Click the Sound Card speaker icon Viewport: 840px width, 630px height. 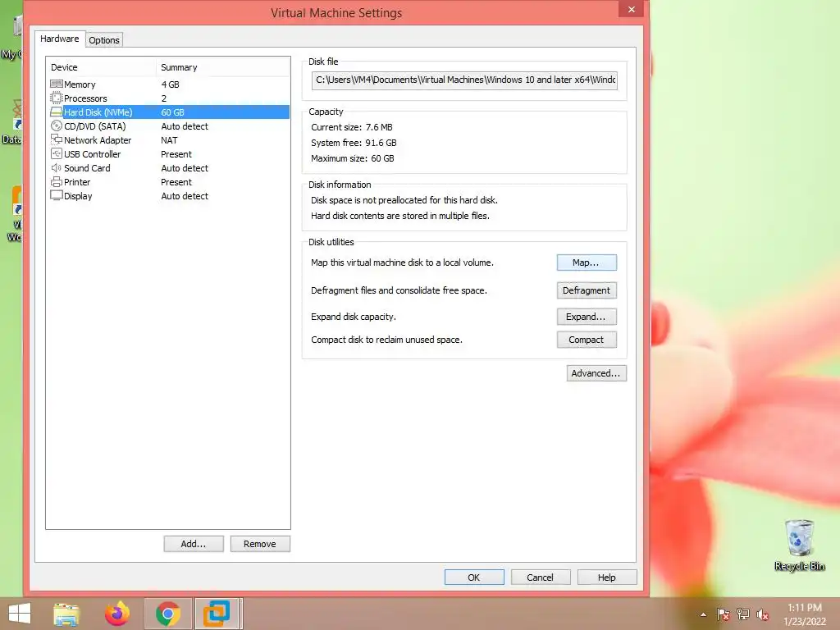click(x=57, y=167)
